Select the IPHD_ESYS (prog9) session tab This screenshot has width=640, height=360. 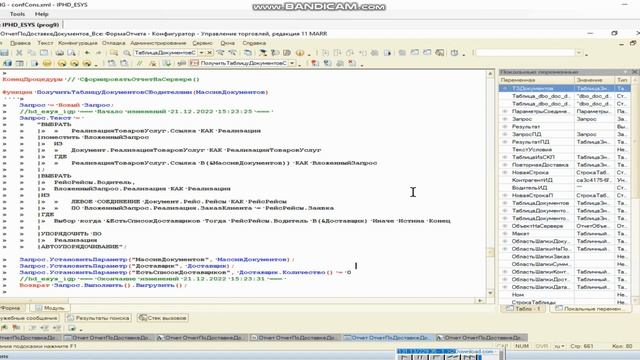click(31, 25)
